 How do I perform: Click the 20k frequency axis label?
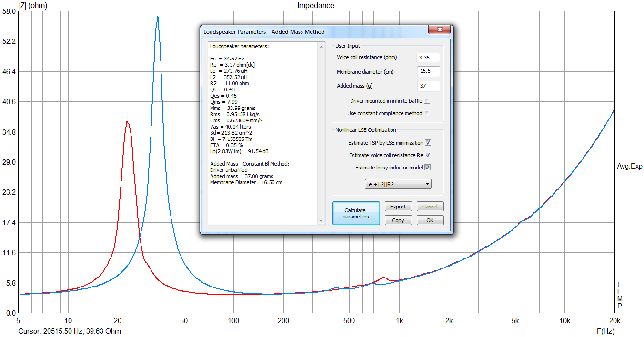pos(614,321)
